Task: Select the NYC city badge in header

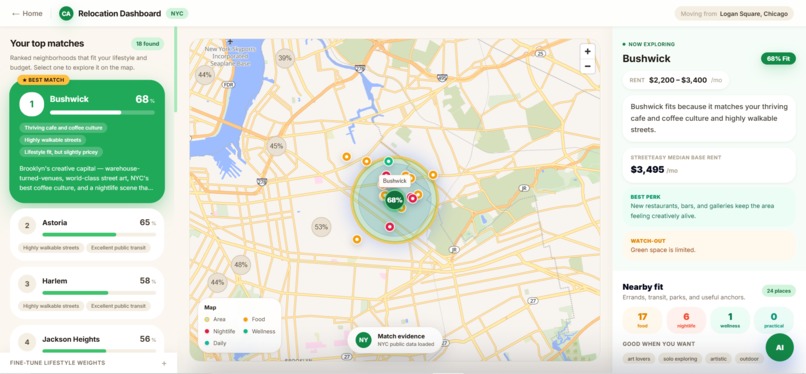Action: [177, 13]
